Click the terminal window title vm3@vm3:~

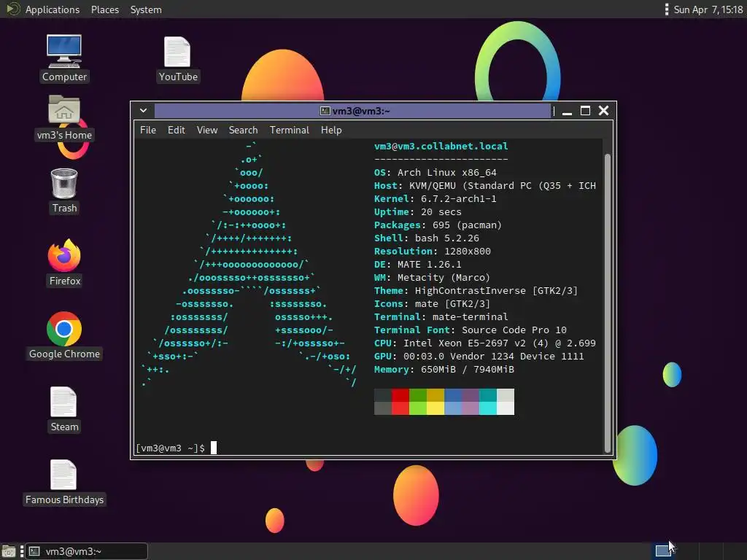[361, 111]
